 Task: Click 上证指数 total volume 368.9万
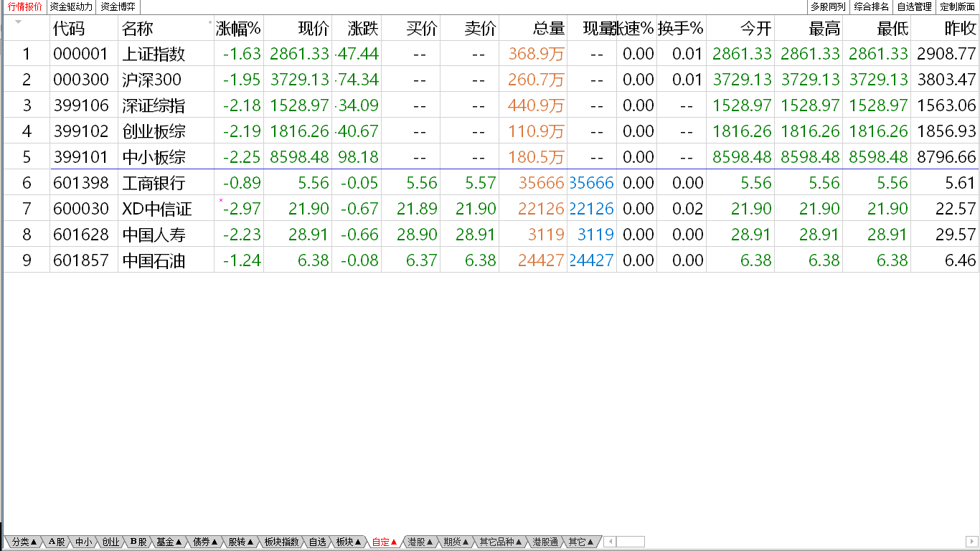[537, 54]
